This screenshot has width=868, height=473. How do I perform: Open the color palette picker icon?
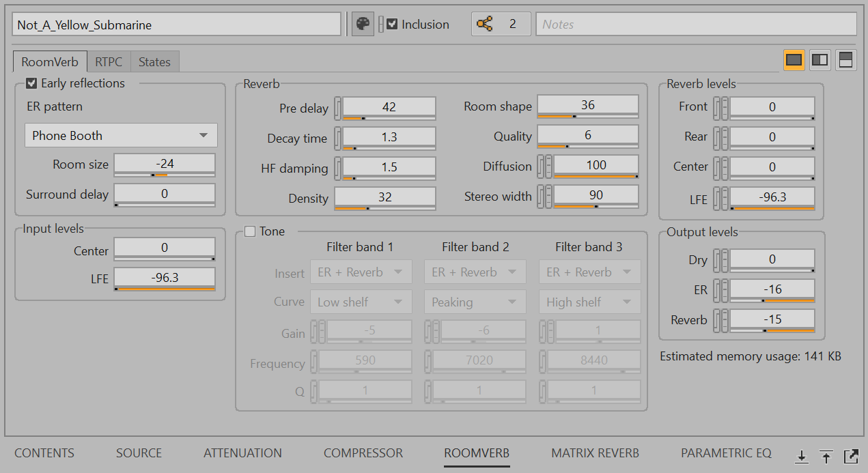click(363, 25)
